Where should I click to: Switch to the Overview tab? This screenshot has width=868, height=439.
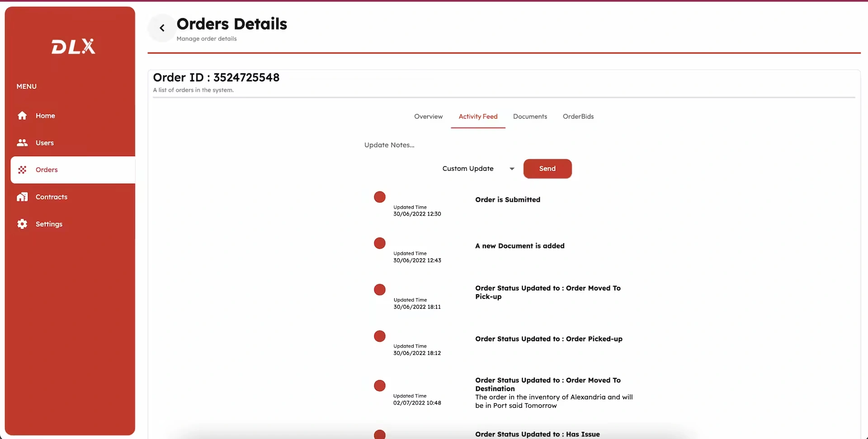(428, 116)
